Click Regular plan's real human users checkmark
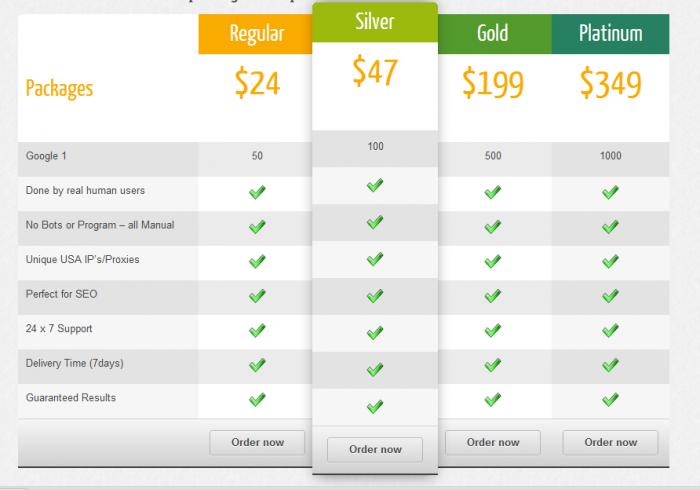This screenshot has height=490, width=700. coord(257,192)
